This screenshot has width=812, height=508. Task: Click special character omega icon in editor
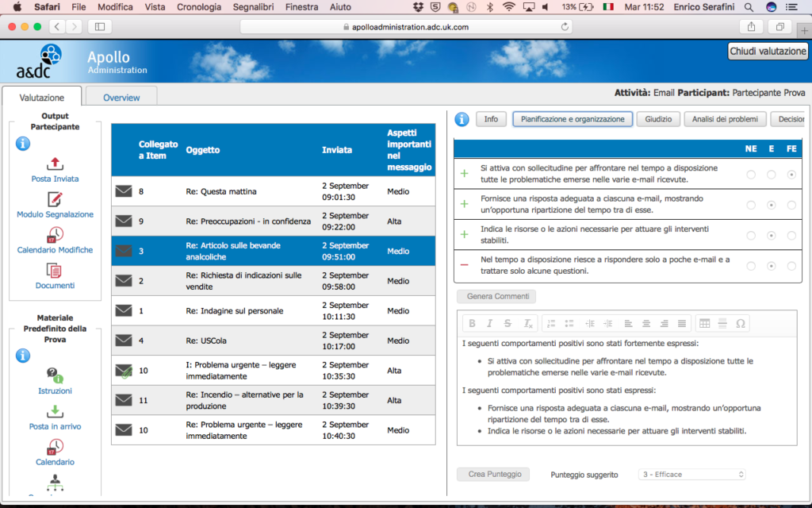(741, 324)
